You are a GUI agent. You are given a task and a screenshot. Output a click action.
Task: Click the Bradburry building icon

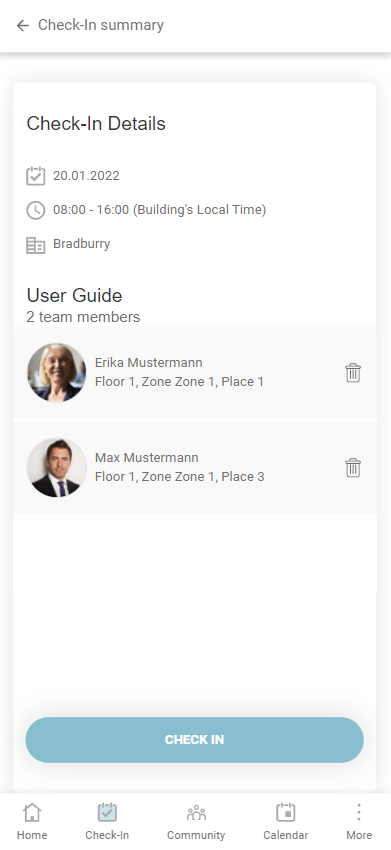tap(36, 245)
